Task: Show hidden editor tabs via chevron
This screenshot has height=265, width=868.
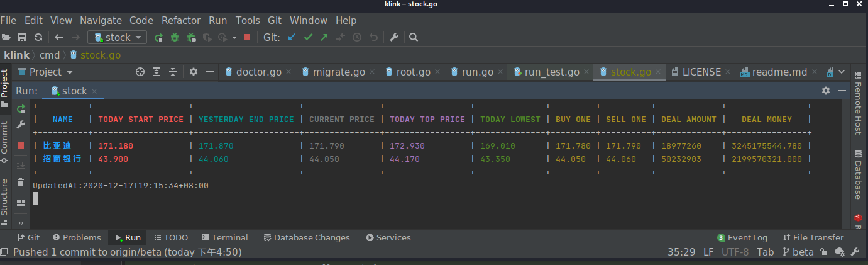Action: click(842, 72)
